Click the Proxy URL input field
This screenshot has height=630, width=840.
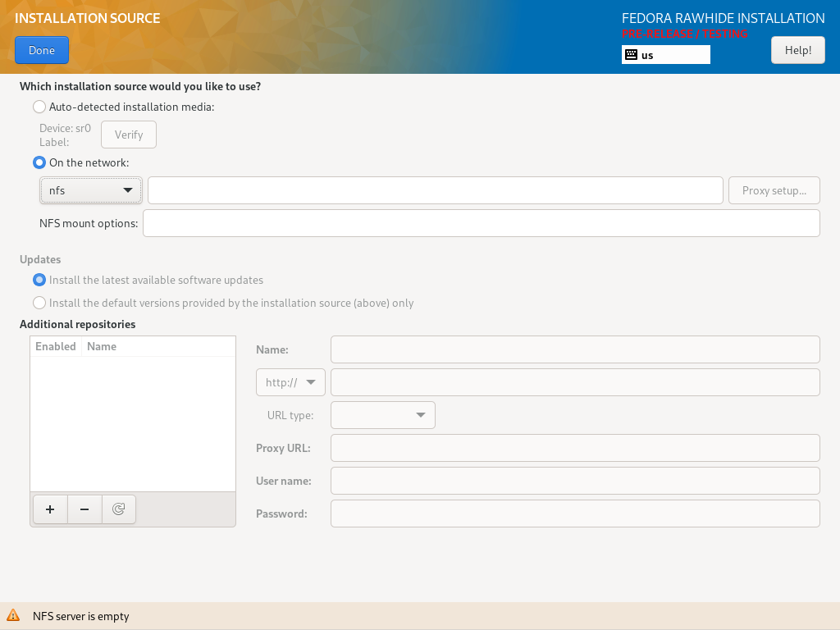(575, 448)
